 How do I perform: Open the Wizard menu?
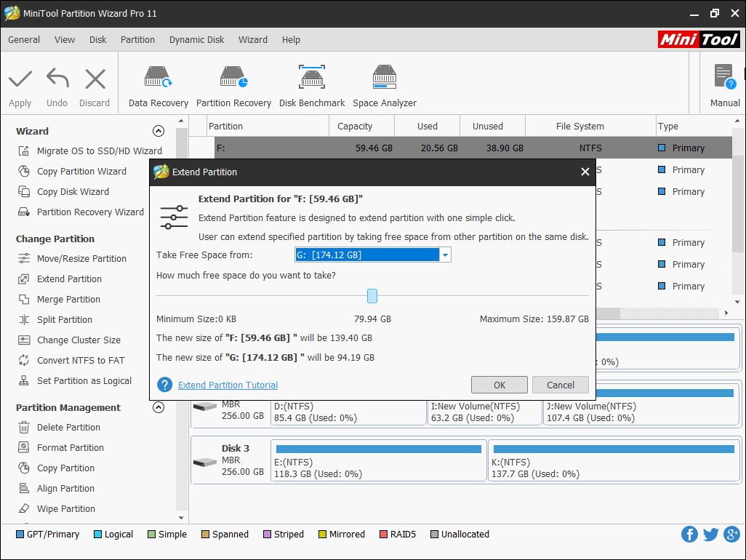pyautogui.click(x=252, y=40)
